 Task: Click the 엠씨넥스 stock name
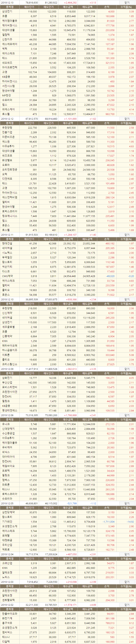7,632
